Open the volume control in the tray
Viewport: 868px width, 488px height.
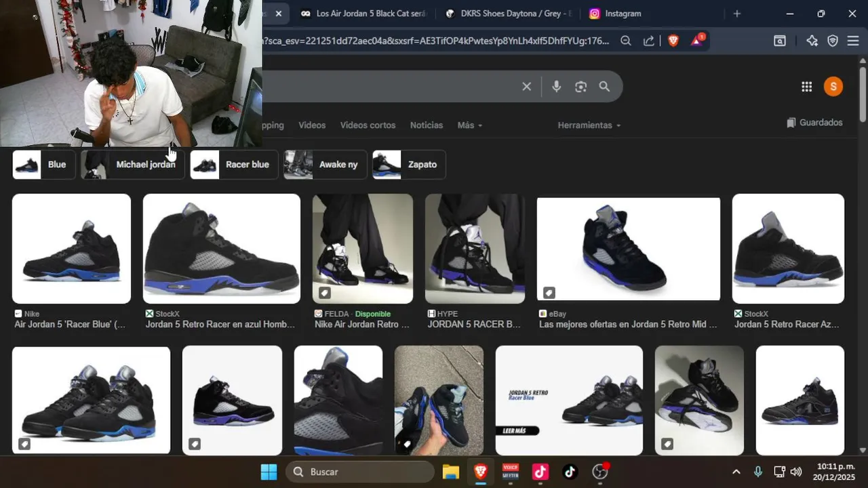[x=796, y=472]
